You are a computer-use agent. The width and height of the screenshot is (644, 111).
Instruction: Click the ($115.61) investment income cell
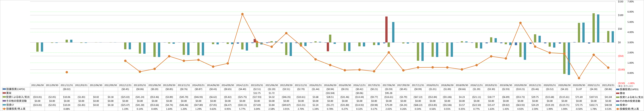564,97
